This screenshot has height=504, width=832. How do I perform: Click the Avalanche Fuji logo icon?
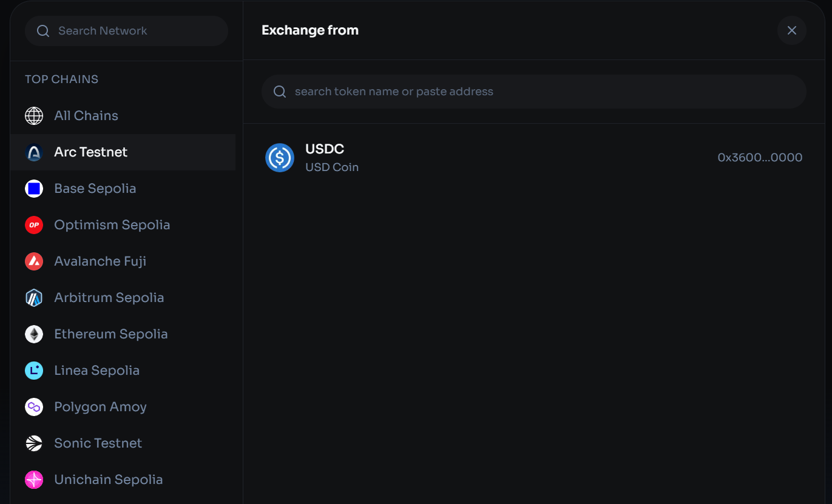pyautogui.click(x=34, y=261)
